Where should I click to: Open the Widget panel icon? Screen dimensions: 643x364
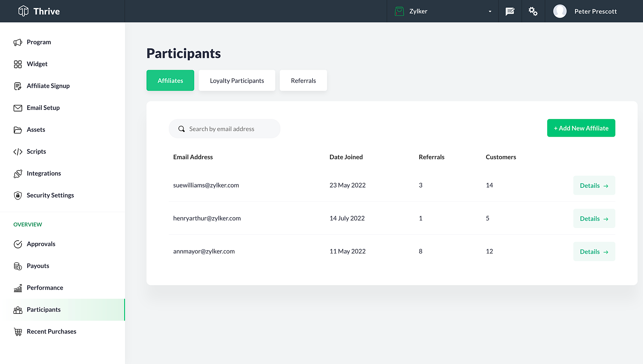[18, 64]
